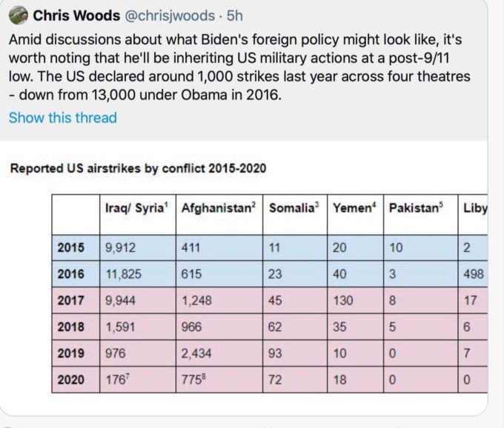
Task: Click the Reported US airstrikes title
Action: point(138,169)
